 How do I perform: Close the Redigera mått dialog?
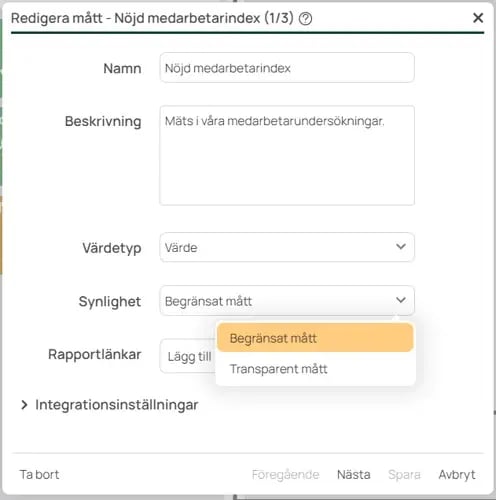click(x=478, y=18)
